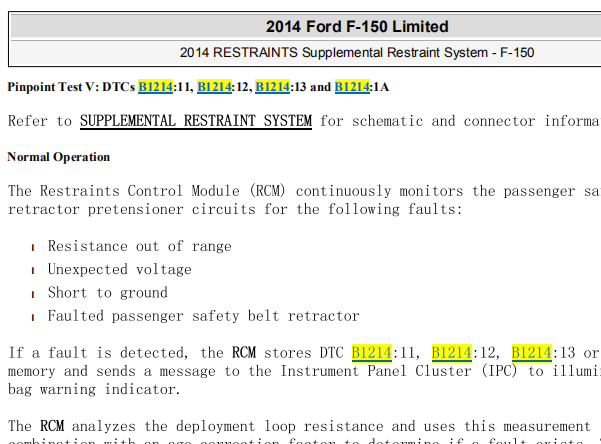Open the SUPPLEMENTAL RESTRAINT SYSTEM link
Viewport: 601px width, 444px height.
[196, 121]
